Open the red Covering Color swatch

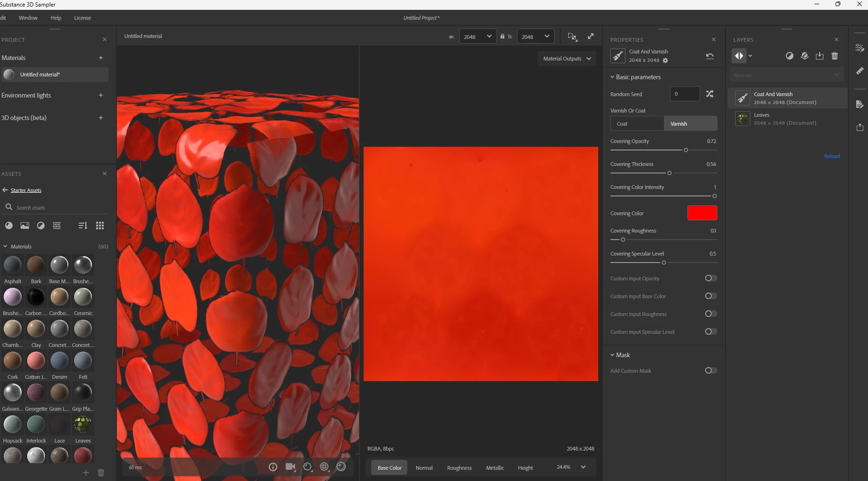point(702,213)
